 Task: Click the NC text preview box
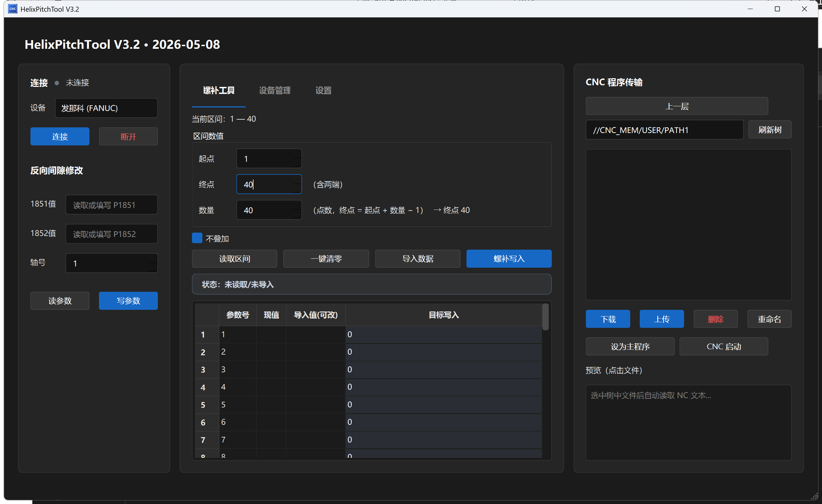pyautogui.click(x=689, y=423)
